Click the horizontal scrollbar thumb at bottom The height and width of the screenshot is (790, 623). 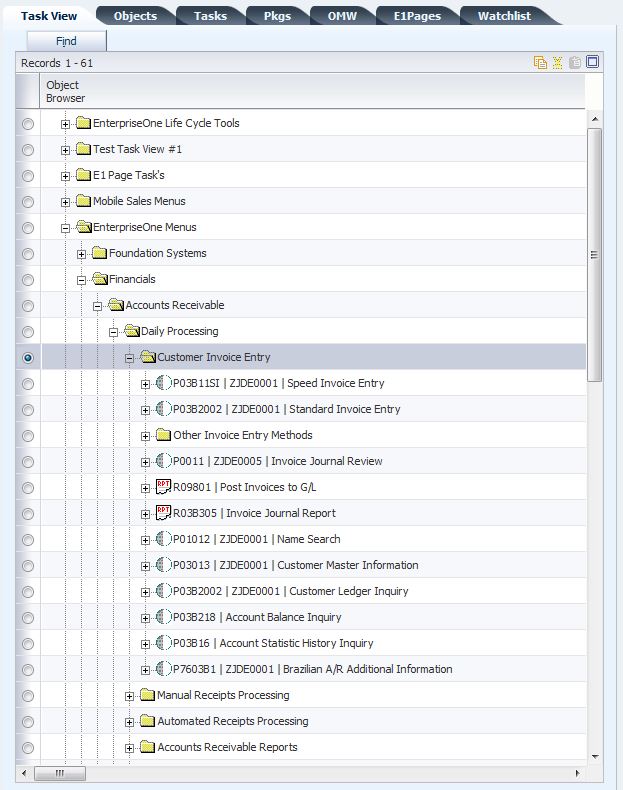point(60,774)
